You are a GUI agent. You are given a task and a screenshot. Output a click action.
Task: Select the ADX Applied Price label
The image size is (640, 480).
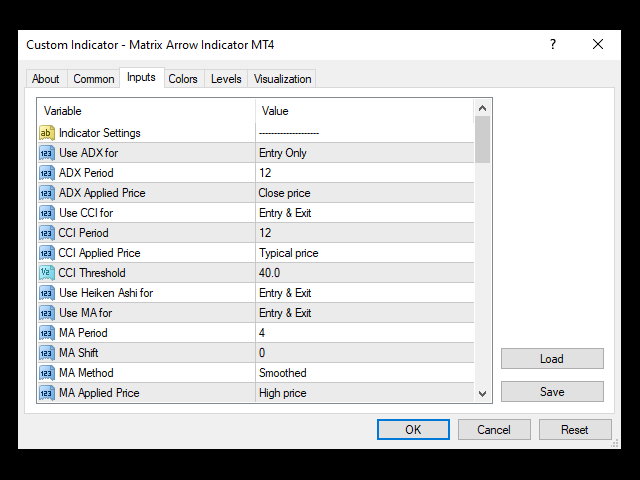pos(102,193)
